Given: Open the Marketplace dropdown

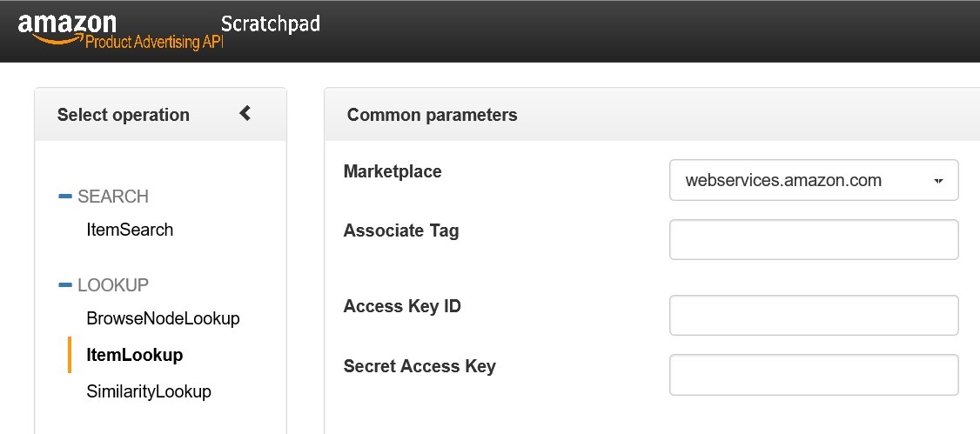Looking at the screenshot, I should pos(813,180).
